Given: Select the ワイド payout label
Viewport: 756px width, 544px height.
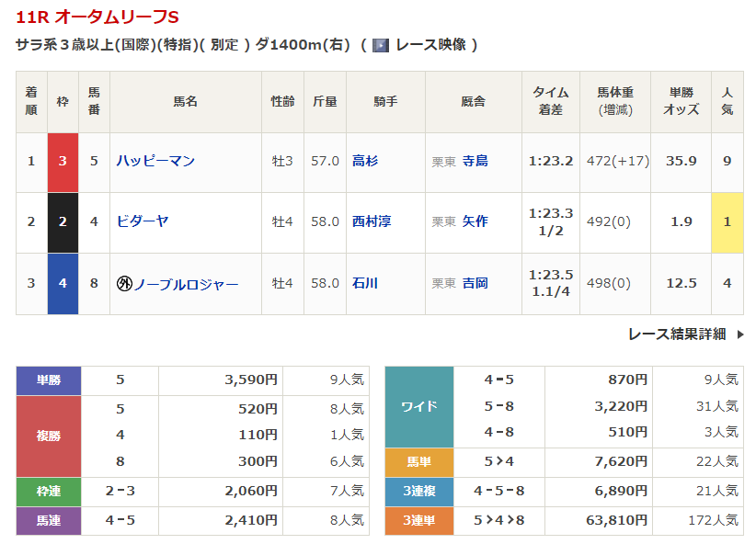Looking at the screenshot, I should (x=418, y=406).
